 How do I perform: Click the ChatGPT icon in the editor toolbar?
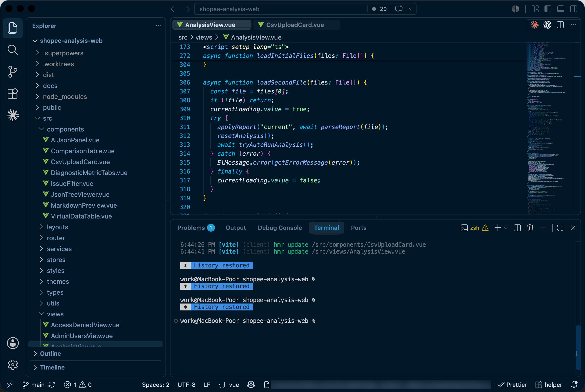point(547,25)
